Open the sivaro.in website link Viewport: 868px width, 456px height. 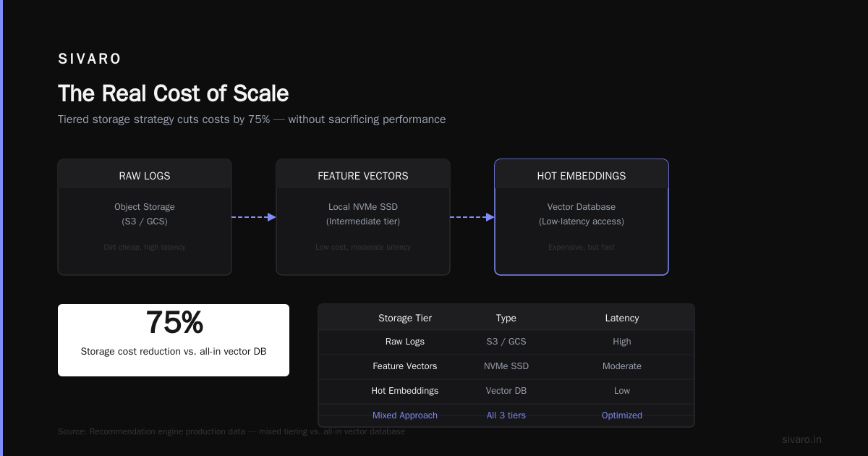click(x=802, y=439)
